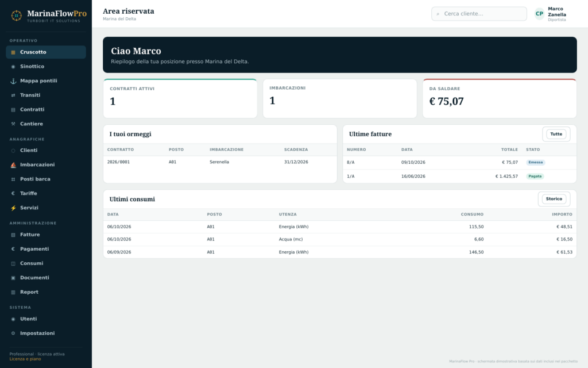Open the Licenza e piano link

(25, 359)
